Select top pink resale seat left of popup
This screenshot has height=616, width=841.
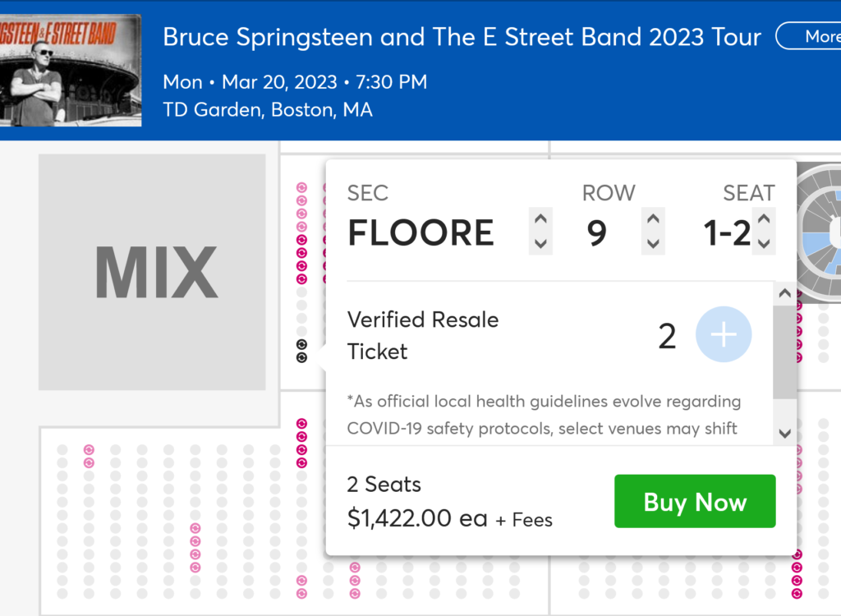pyautogui.click(x=301, y=187)
